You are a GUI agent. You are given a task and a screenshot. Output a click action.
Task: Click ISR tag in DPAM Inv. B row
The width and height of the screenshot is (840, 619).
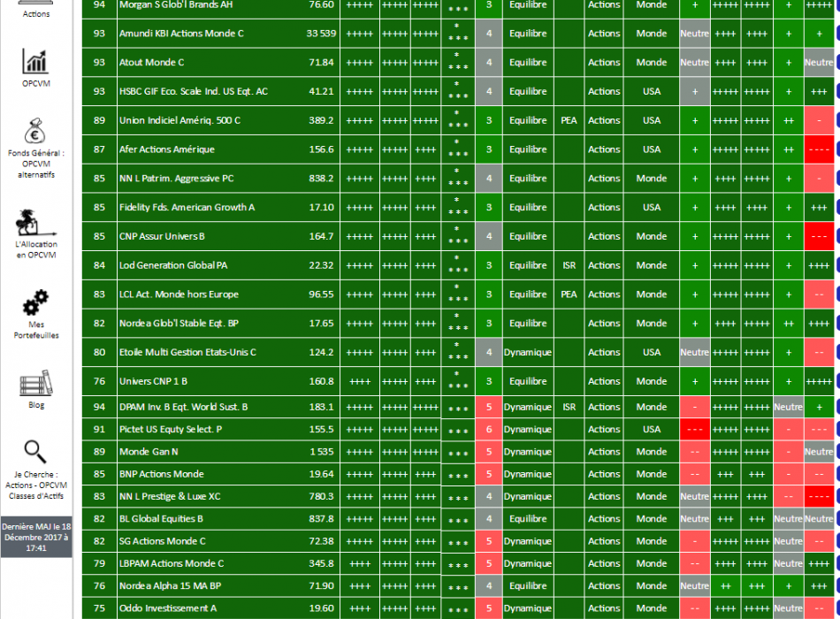[x=569, y=407]
